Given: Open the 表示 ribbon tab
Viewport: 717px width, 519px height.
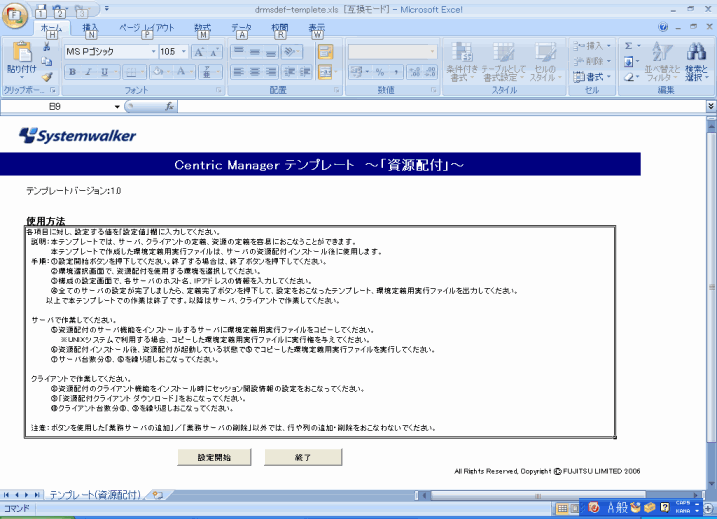Looking at the screenshot, I should (x=316, y=29).
